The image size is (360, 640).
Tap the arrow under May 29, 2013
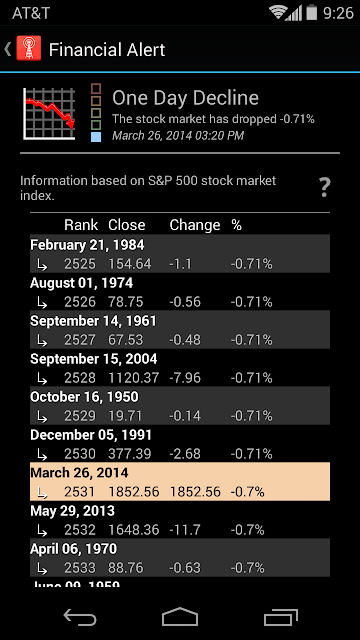coord(42,531)
